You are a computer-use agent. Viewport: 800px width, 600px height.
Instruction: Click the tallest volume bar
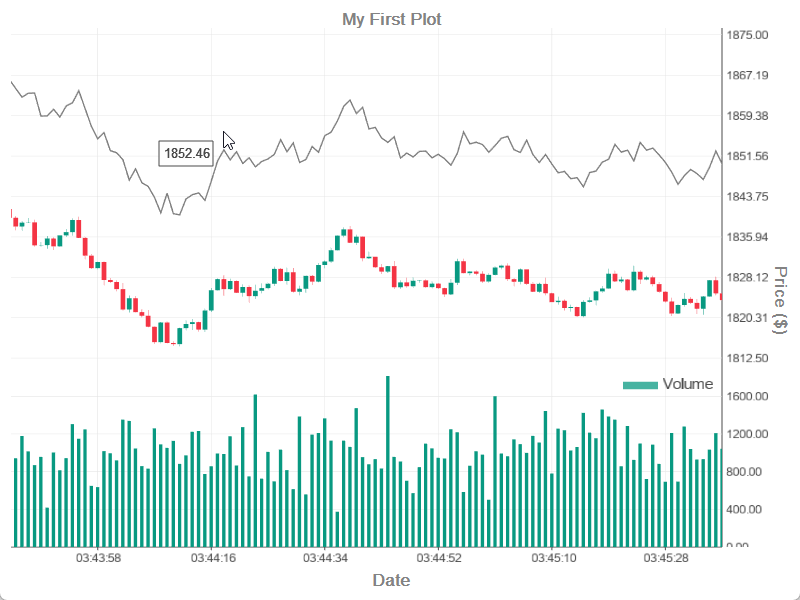pos(387,461)
